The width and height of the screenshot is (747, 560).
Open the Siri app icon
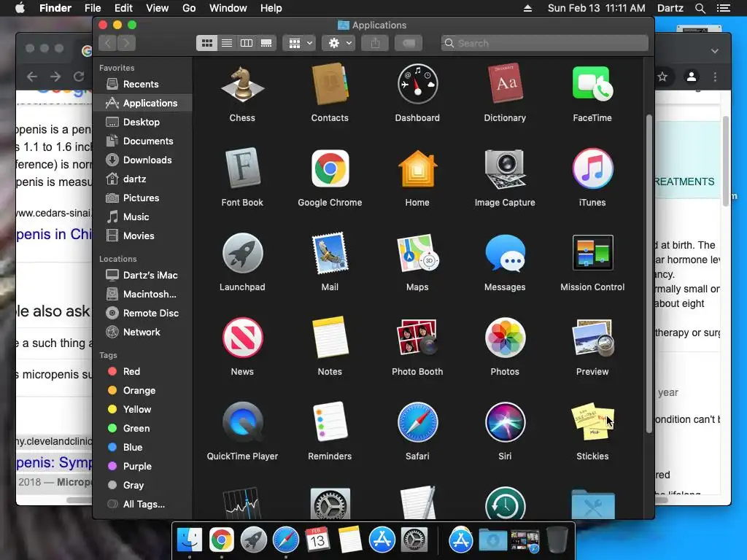coord(505,422)
